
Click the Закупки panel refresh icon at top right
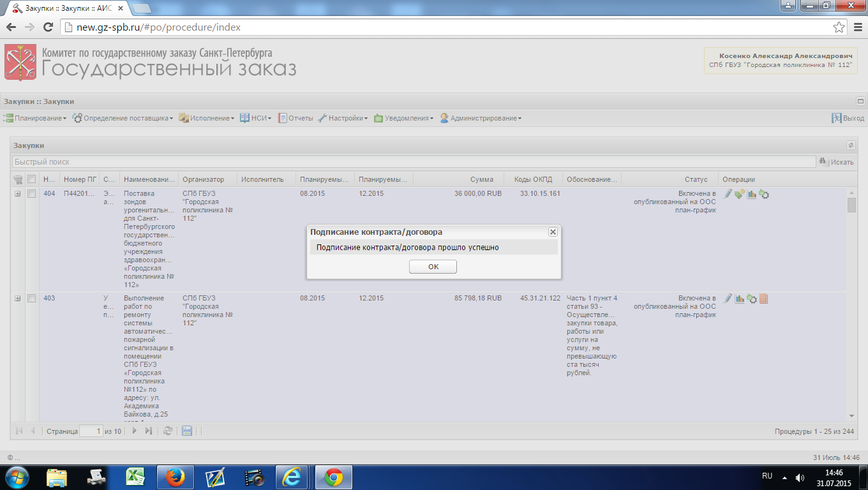click(x=850, y=145)
